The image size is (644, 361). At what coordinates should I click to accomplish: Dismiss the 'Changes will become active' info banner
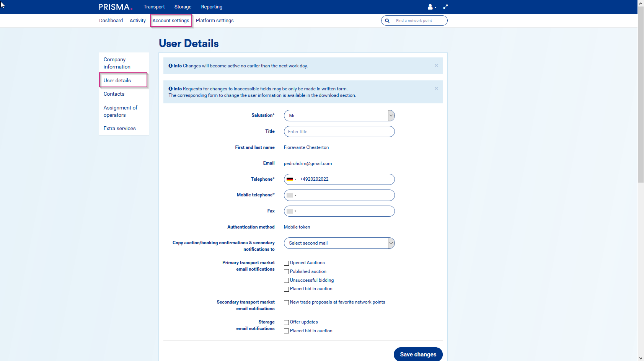click(x=436, y=65)
